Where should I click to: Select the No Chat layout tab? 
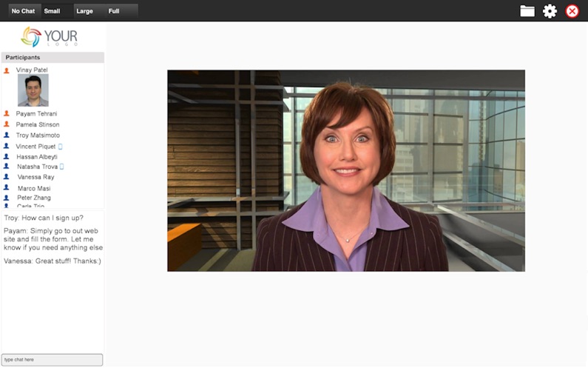[23, 11]
